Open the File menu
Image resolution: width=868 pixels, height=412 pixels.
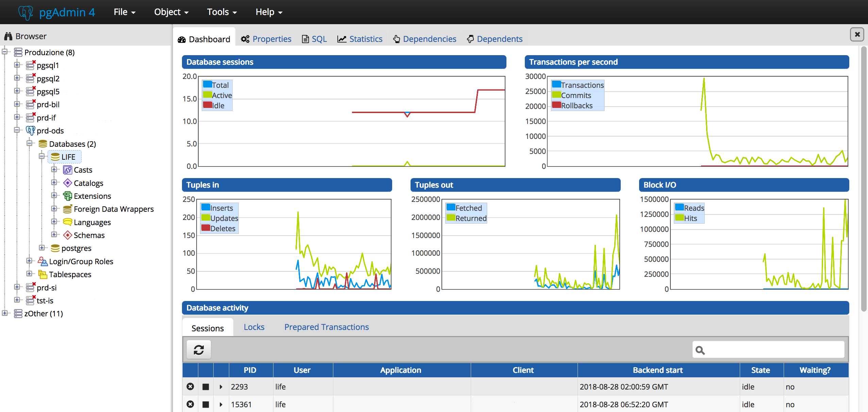[124, 12]
